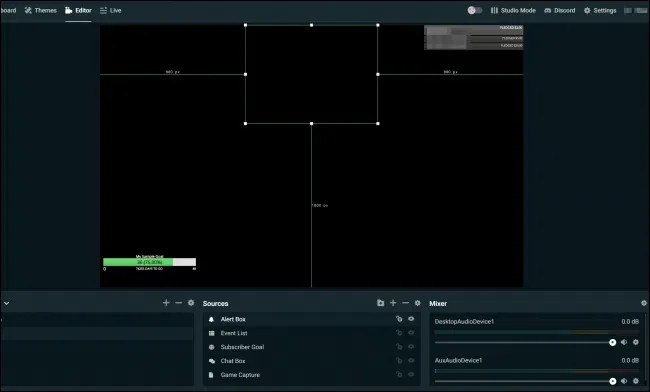The height and width of the screenshot is (392, 650).
Task: Open the Discord link
Action: pos(560,10)
